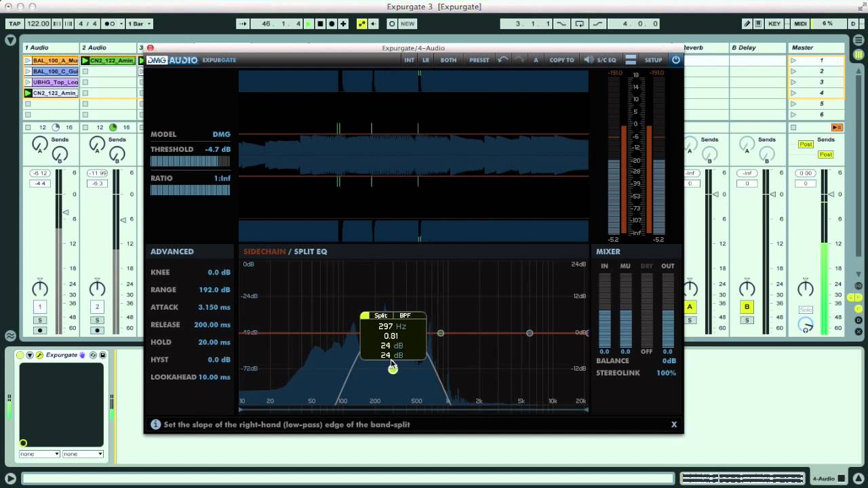The height and width of the screenshot is (488, 868).
Task: Open the record mode dropdown arrow
Action: (121, 24)
